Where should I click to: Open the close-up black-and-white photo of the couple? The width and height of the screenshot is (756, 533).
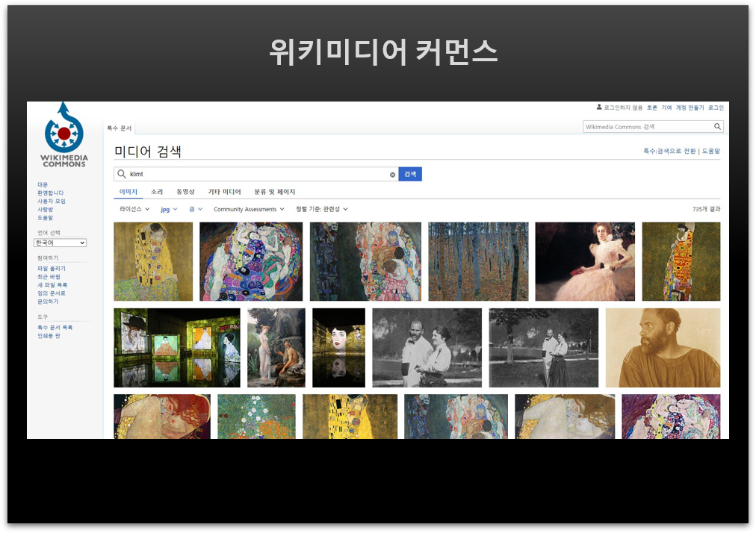tap(427, 348)
